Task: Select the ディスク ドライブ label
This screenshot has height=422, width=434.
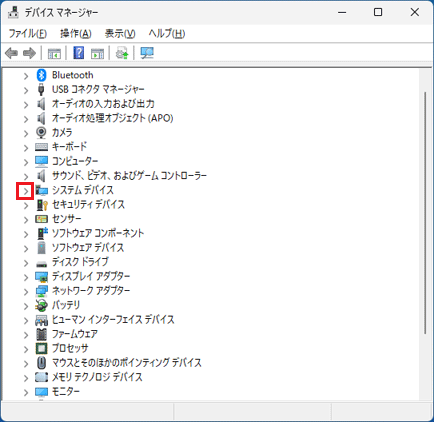Action: [80, 262]
